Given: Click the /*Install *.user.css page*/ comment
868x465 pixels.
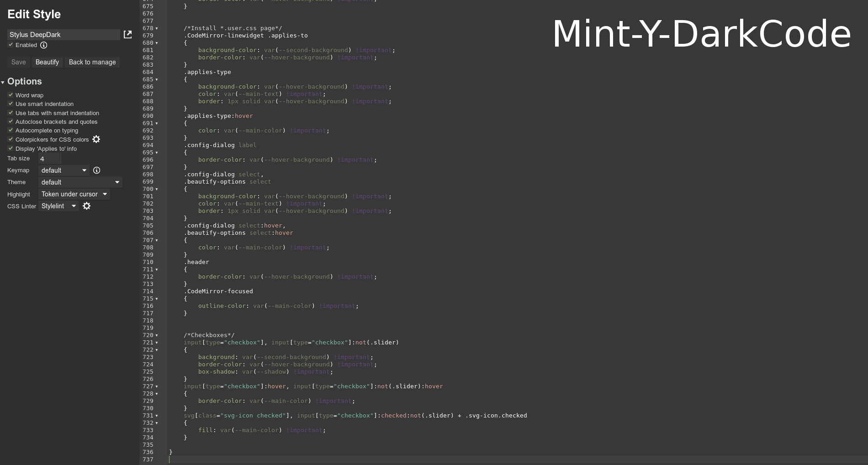Looking at the screenshot, I should pyautogui.click(x=233, y=28).
